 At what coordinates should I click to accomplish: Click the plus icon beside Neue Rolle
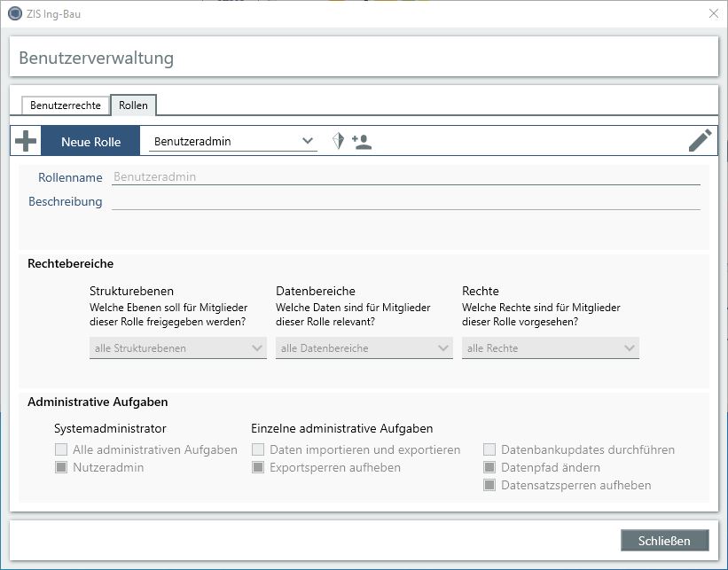coord(26,141)
